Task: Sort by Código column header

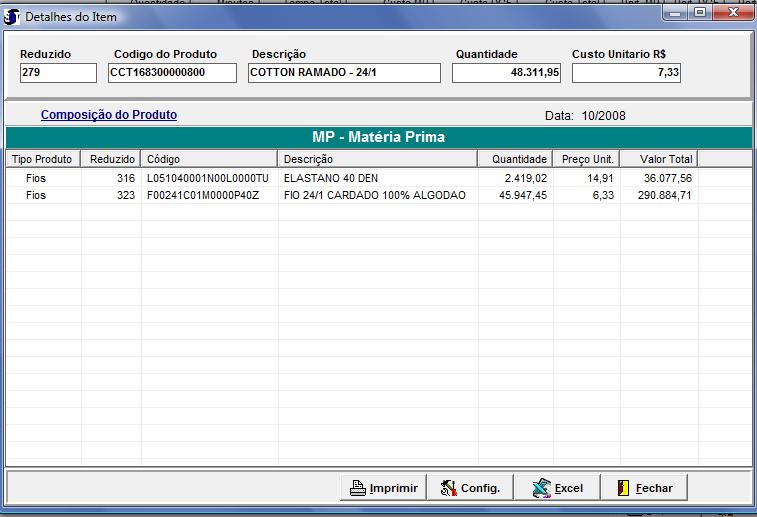Action: pos(209,159)
